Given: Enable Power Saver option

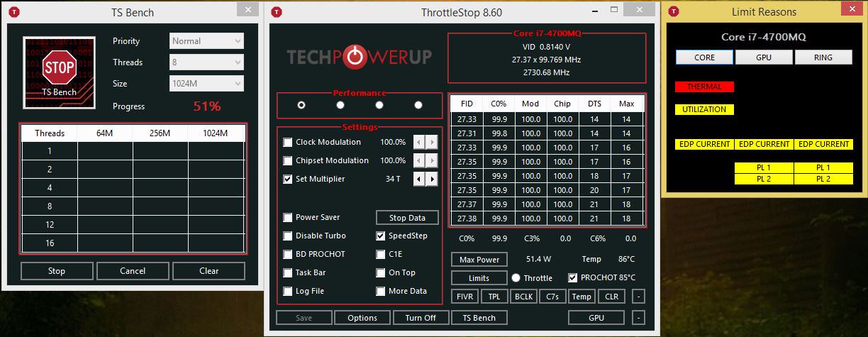Looking at the screenshot, I should pos(288,217).
